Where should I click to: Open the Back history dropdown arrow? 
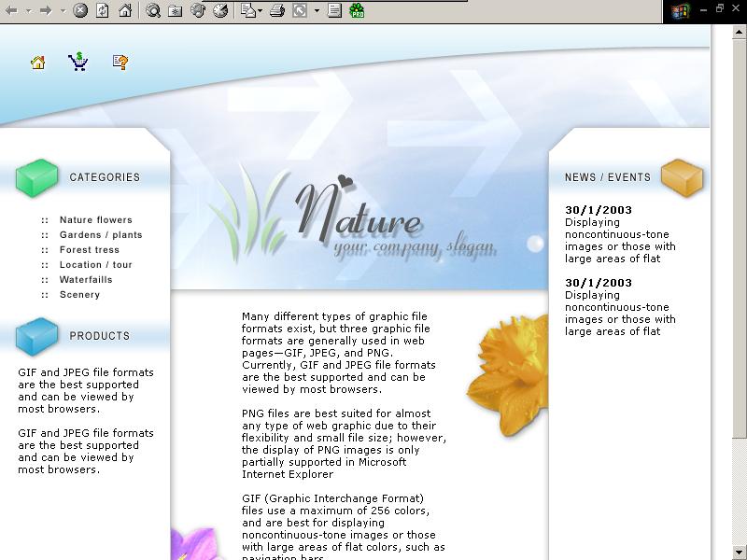(29, 10)
